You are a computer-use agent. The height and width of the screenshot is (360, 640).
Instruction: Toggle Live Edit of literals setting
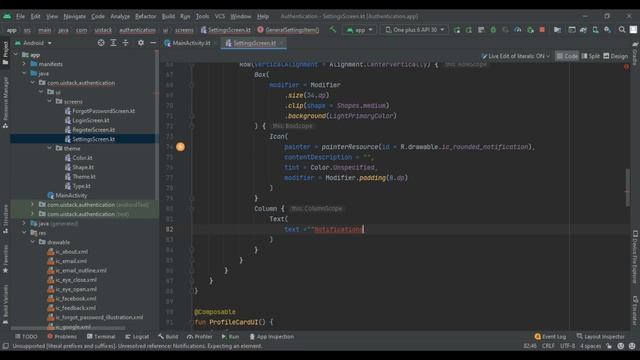click(x=515, y=56)
